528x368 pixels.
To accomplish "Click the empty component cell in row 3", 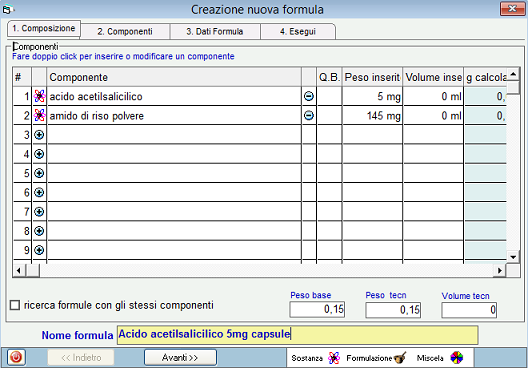I will coord(174,135).
